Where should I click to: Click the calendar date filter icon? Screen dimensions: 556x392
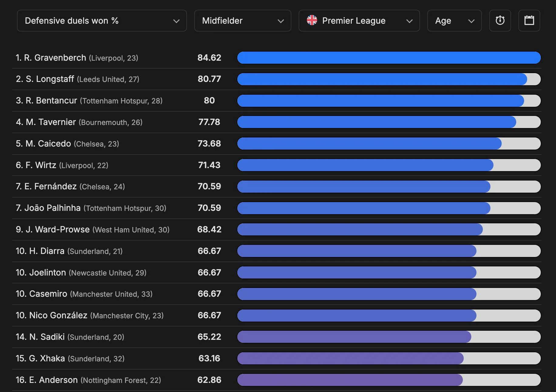529,21
